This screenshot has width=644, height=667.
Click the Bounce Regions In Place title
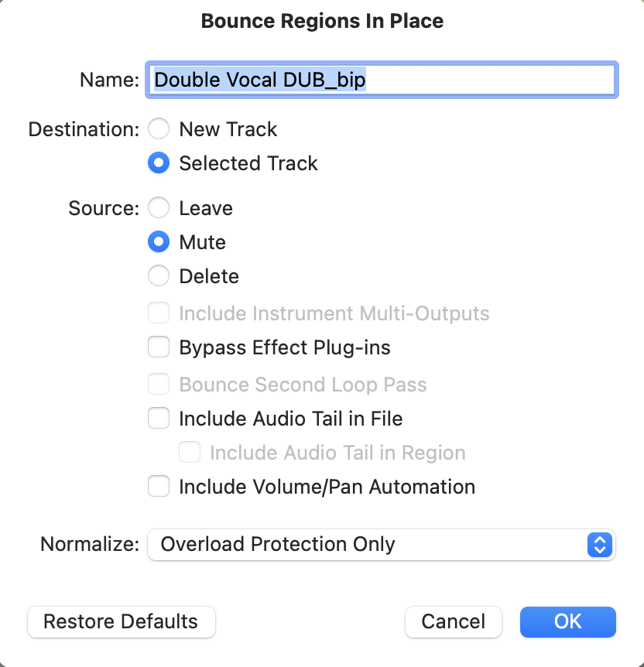click(x=322, y=21)
